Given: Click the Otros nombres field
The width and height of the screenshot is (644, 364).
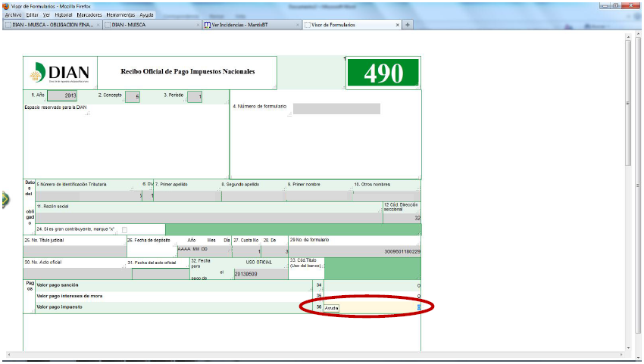Looking at the screenshot, I should pos(386,196).
